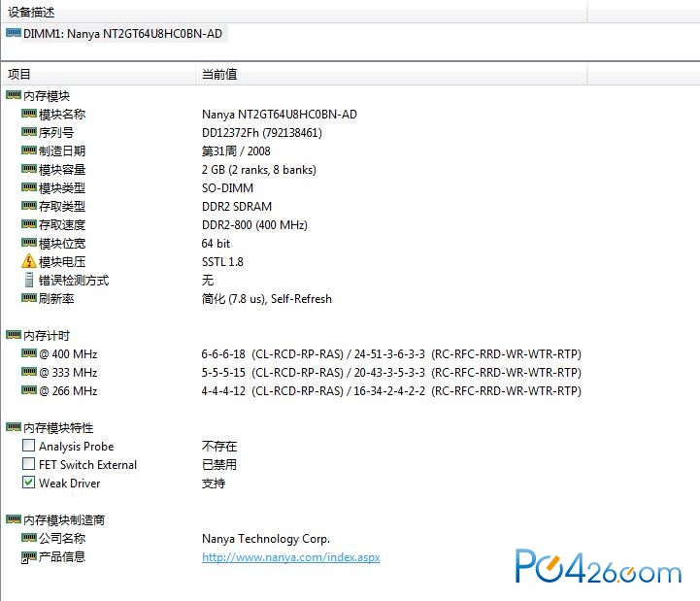Click the icon beside 公司名称

(29, 537)
